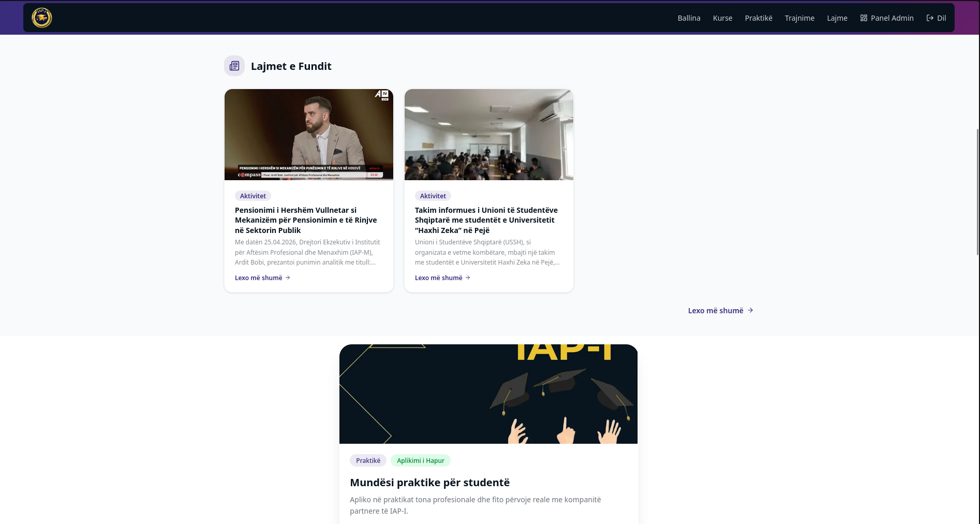Click the Dil logout icon
Viewport: 980px width, 524px height.
[930, 18]
